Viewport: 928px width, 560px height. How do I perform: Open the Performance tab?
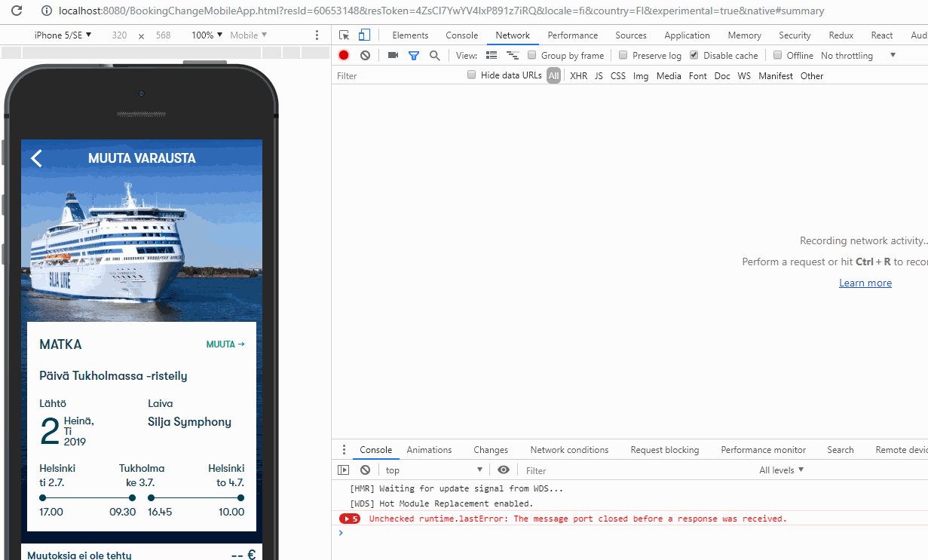click(x=573, y=35)
